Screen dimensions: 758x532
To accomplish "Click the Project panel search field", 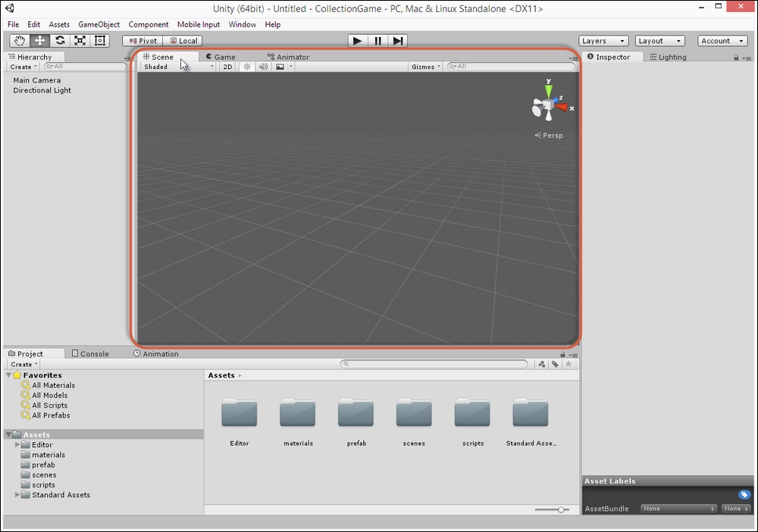I will 434,365.
